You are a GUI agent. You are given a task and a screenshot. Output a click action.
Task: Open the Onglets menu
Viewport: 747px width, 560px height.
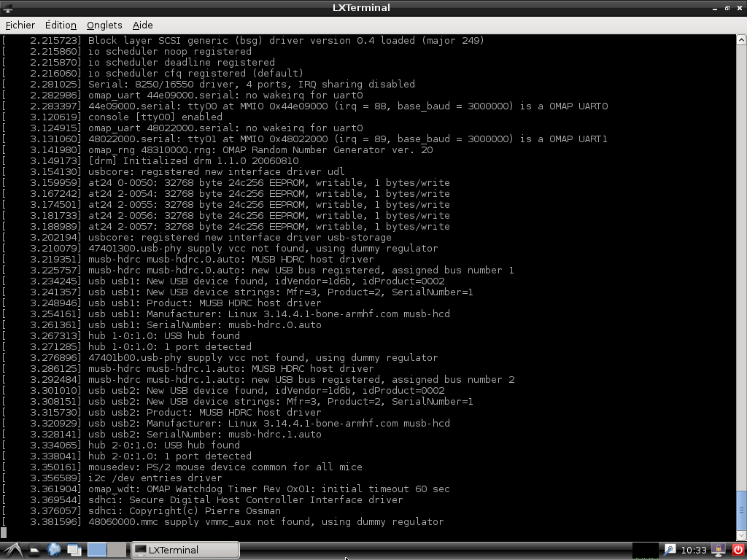104,25
